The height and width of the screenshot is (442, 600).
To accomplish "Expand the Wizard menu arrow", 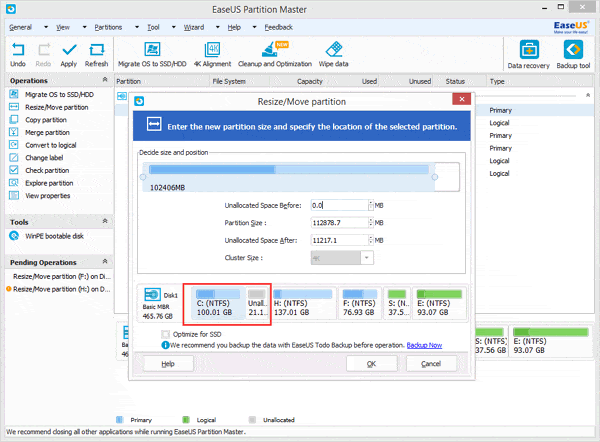I will pos(217,27).
